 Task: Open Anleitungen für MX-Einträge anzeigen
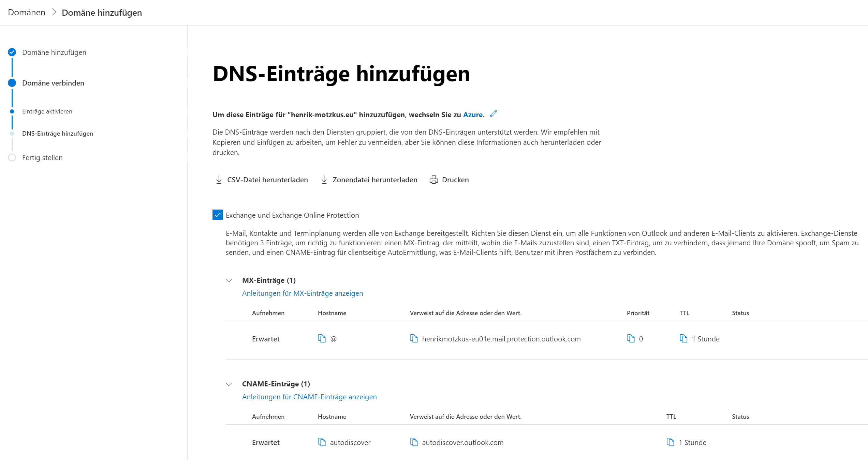pyautogui.click(x=303, y=293)
